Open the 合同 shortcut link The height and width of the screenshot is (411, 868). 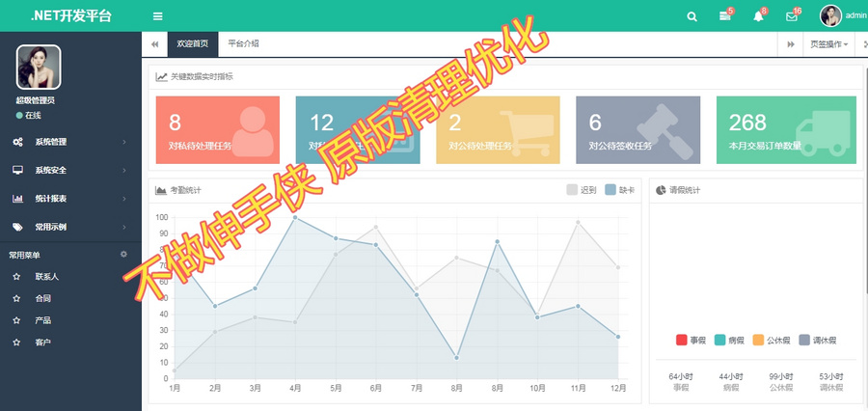(43, 298)
